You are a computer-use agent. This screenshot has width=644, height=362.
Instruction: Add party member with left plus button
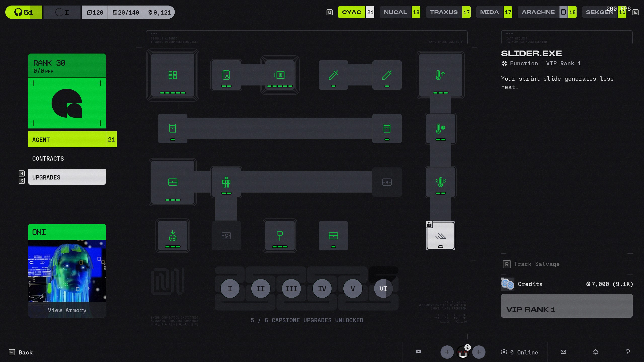click(447, 352)
